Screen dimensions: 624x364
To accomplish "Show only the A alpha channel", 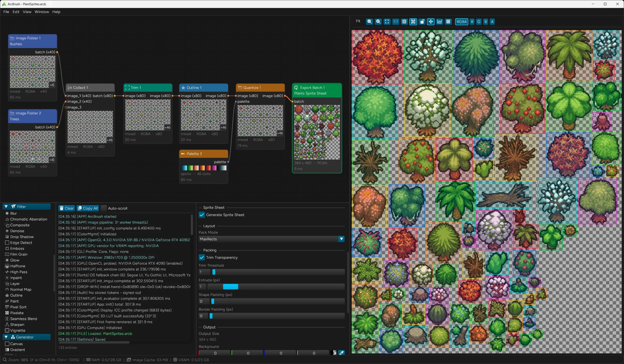I will 492,22.
